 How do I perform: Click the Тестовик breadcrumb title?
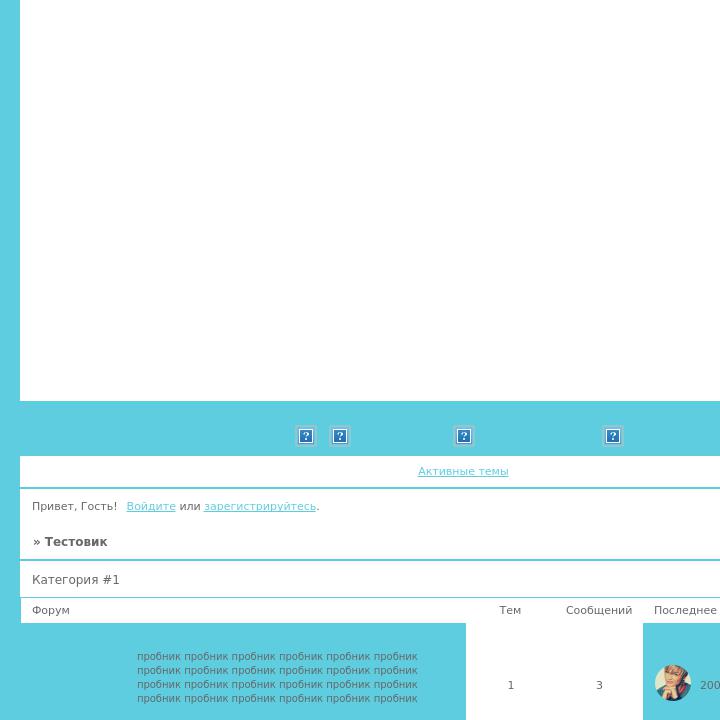(76, 541)
